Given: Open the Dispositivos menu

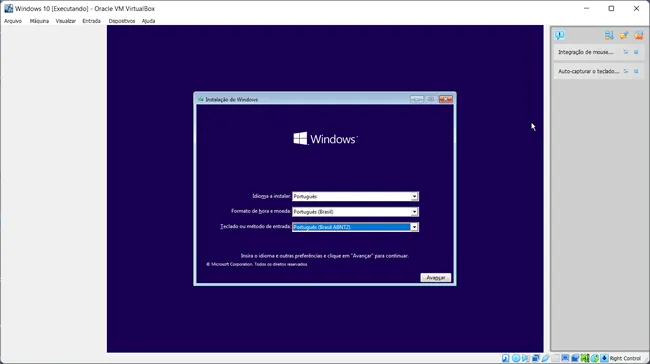Looking at the screenshot, I should (121, 21).
